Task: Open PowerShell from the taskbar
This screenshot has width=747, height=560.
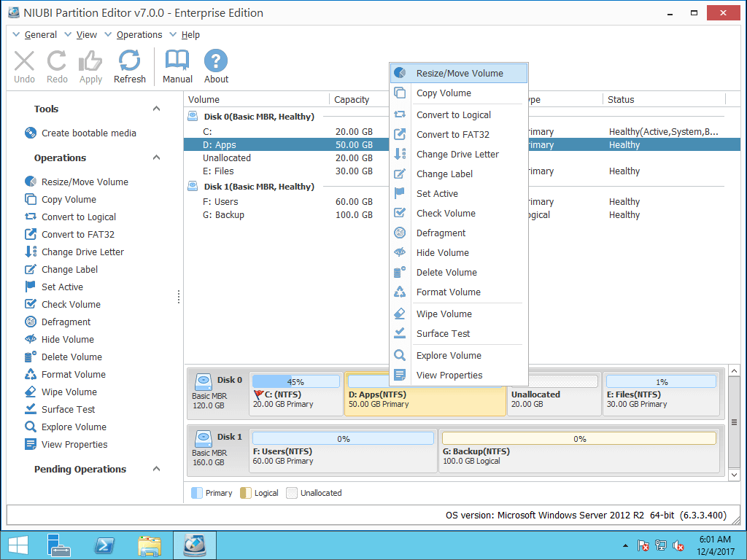Action: tap(105, 545)
